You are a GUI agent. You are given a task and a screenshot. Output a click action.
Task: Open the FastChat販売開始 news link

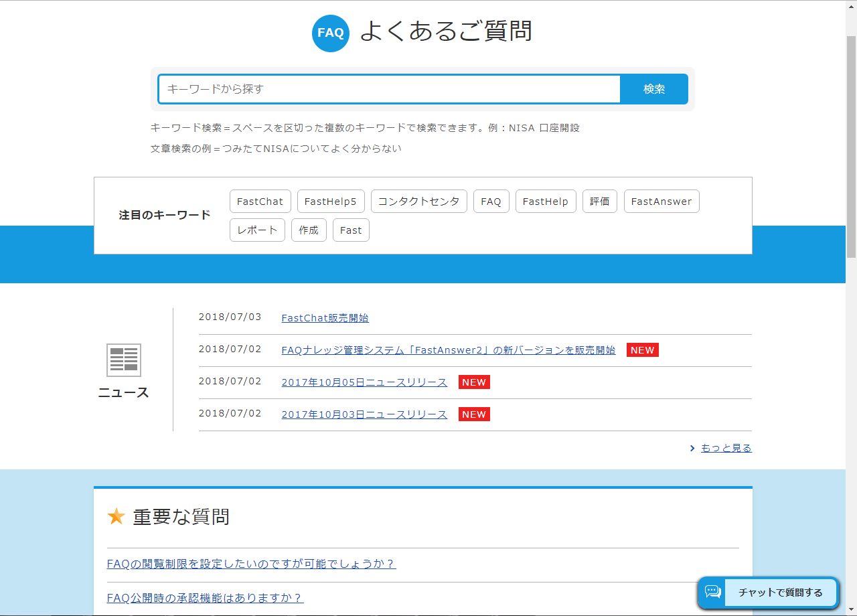pos(325,318)
